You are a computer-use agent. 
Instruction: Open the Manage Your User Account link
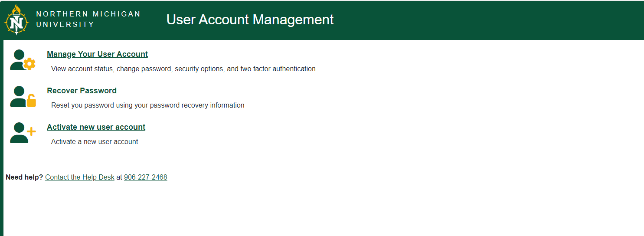tap(97, 54)
